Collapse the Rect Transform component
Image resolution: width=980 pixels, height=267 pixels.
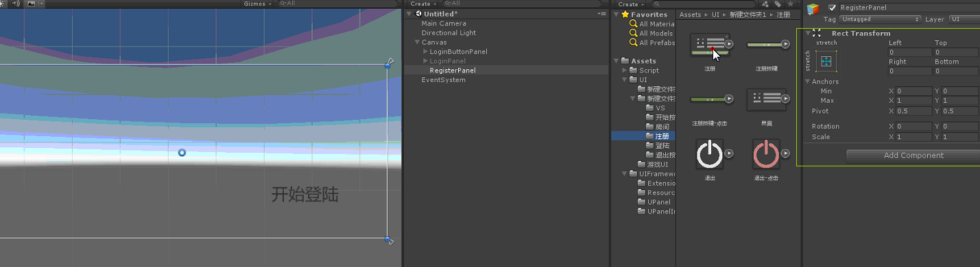(809, 33)
